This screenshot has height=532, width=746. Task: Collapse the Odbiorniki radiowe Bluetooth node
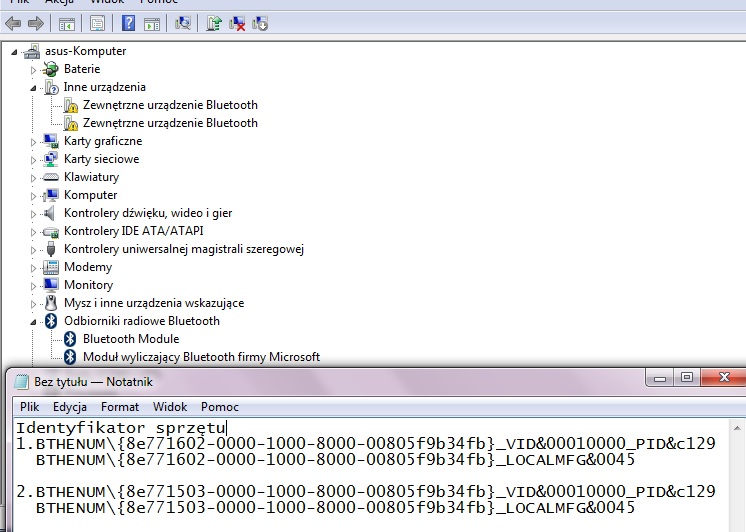(33, 322)
